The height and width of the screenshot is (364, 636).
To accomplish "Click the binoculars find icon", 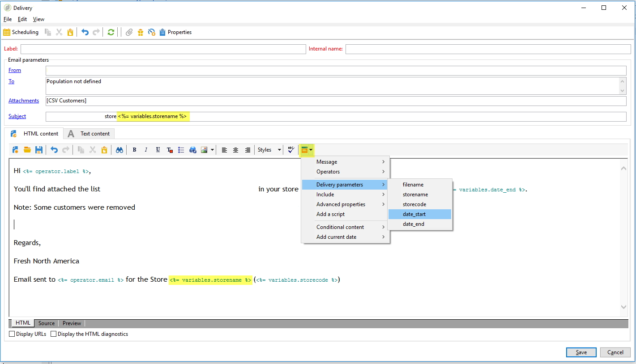I will point(120,150).
